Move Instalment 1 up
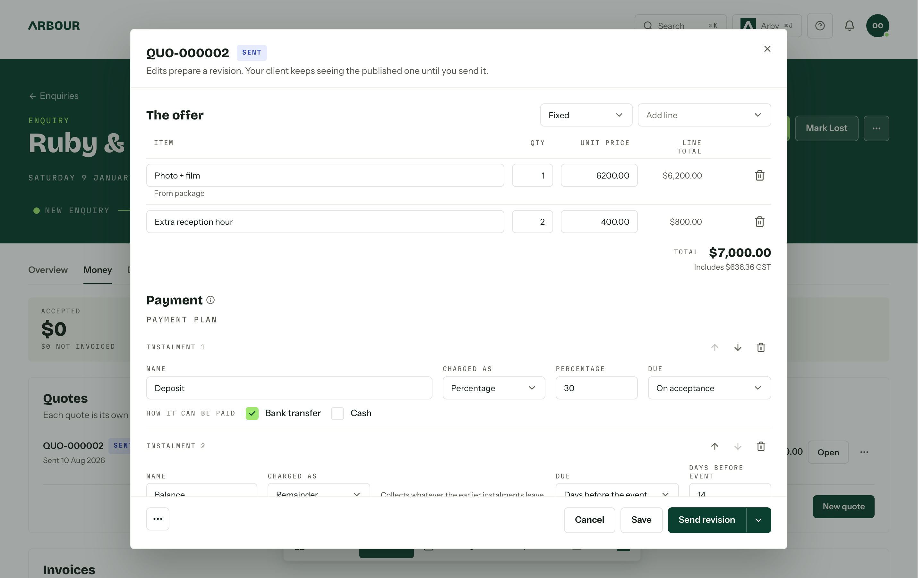The width and height of the screenshot is (924, 578). click(x=715, y=347)
